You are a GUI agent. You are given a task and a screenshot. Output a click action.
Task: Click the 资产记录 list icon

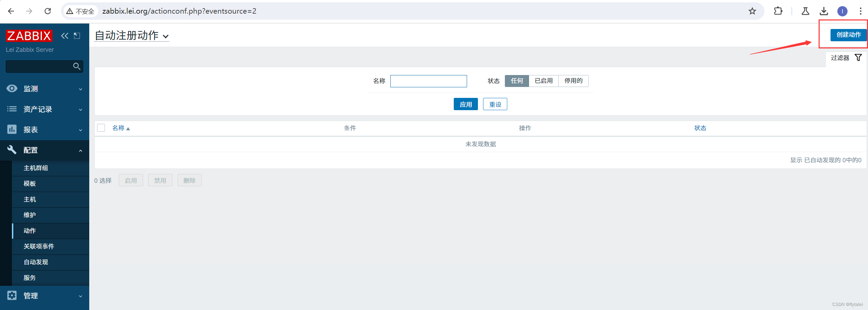12,109
